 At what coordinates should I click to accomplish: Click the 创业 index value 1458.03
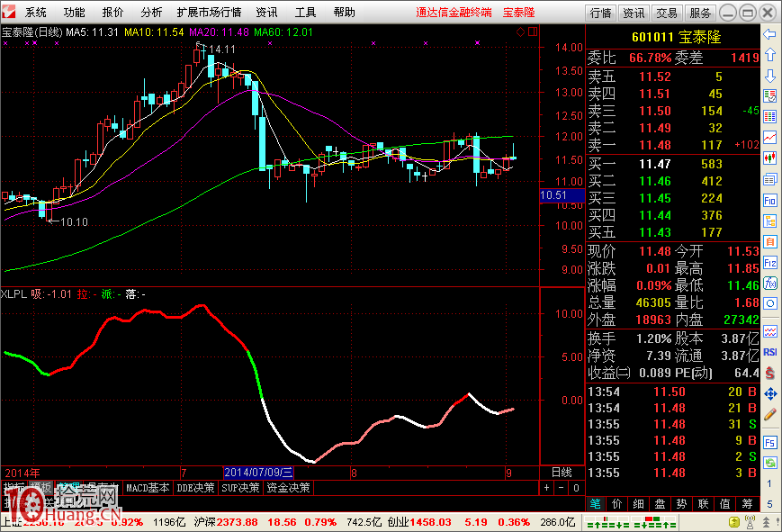click(x=430, y=522)
